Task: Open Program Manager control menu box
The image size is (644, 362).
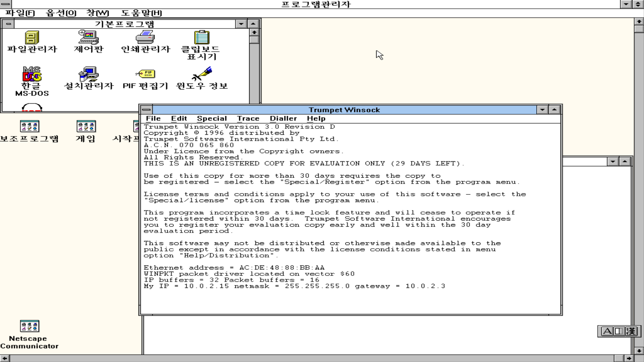Action: click(x=6, y=4)
